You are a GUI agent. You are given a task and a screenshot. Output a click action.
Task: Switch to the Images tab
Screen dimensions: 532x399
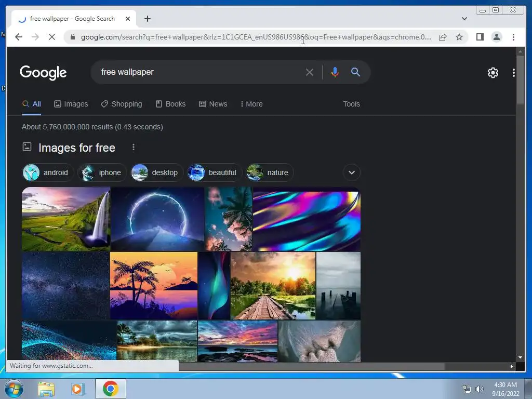pos(71,104)
